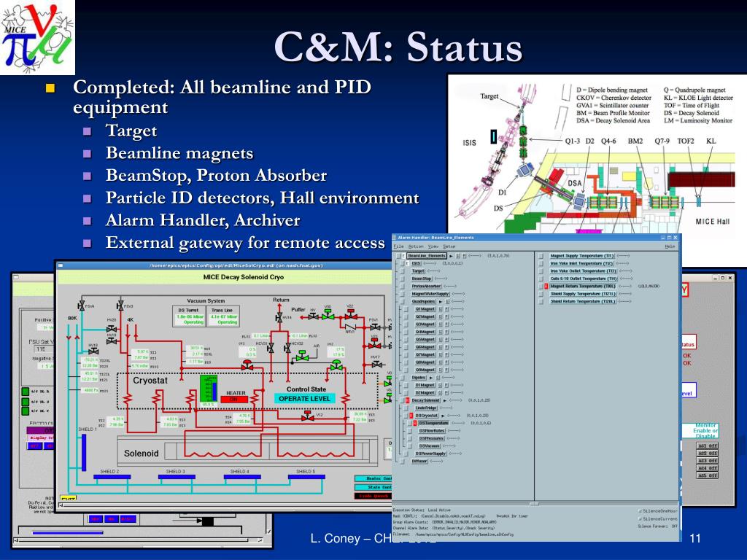
Task: Select the ISIS tree entry
Action: pyautogui.click(x=416, y=263)
